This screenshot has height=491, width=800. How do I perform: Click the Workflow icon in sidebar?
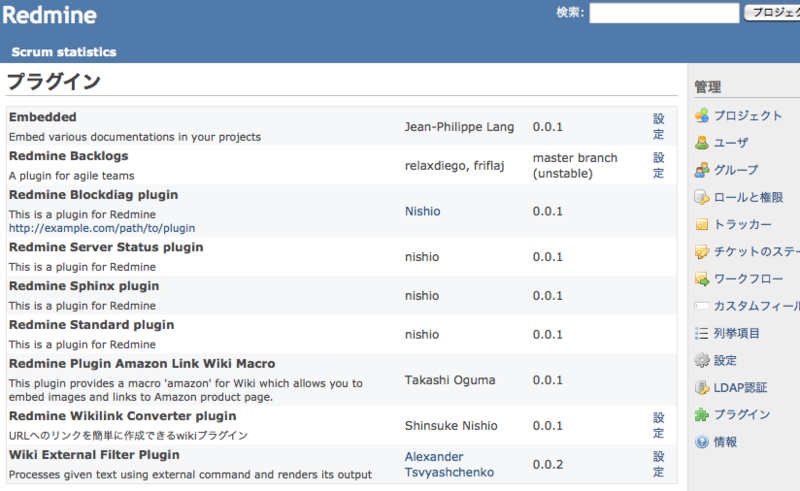[x=702, y=279]
